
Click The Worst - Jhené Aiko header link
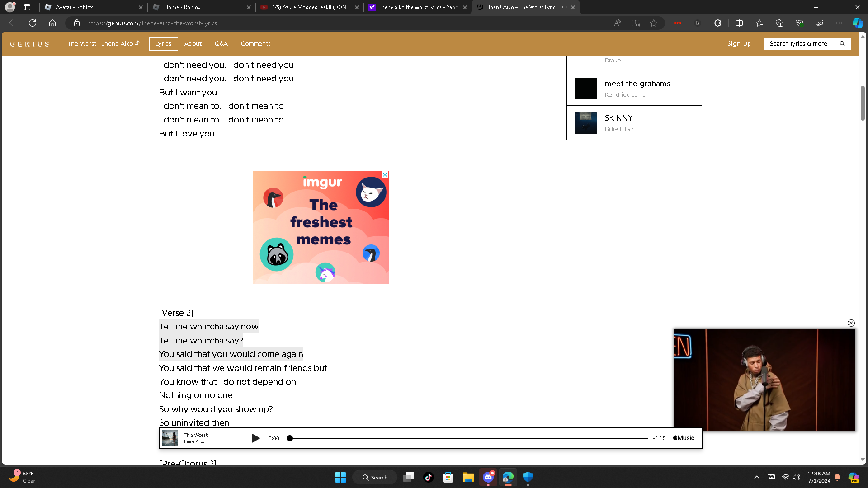[x=104, y=44]
